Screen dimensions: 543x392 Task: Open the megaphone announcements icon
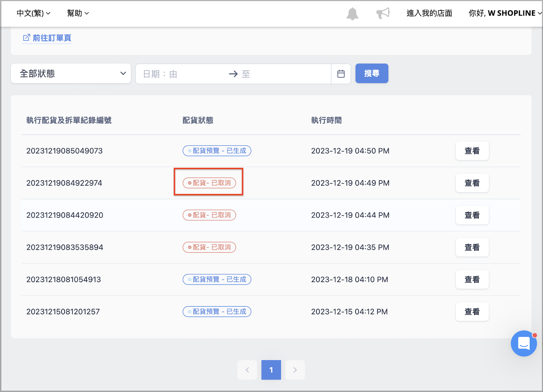click(383, 13)
